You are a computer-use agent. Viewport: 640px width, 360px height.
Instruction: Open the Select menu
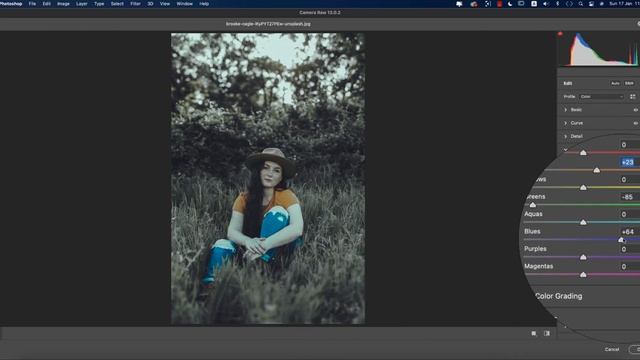point(117,4)
